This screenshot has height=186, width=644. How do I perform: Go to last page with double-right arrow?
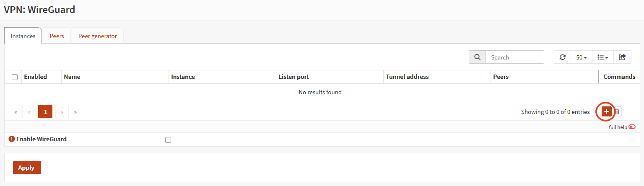click(x=75, y=112)
